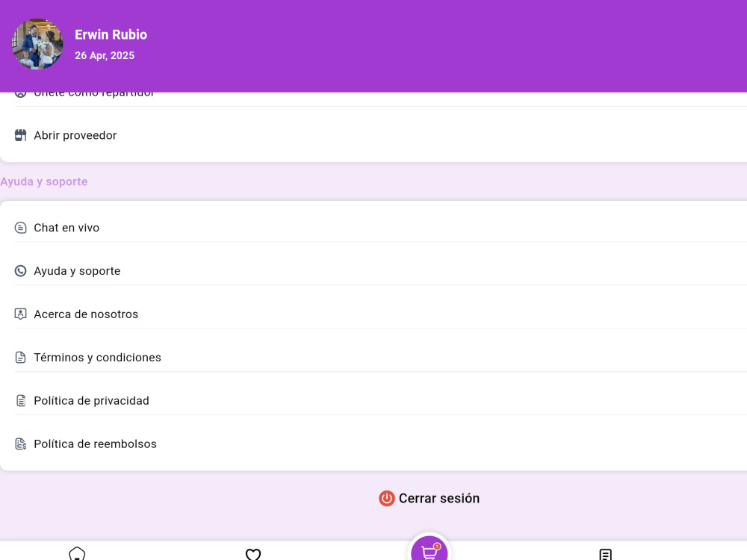The height and width of the screenshot is (560, 747).
Task: Open the shopping cart button
Action: click(430, 549)
